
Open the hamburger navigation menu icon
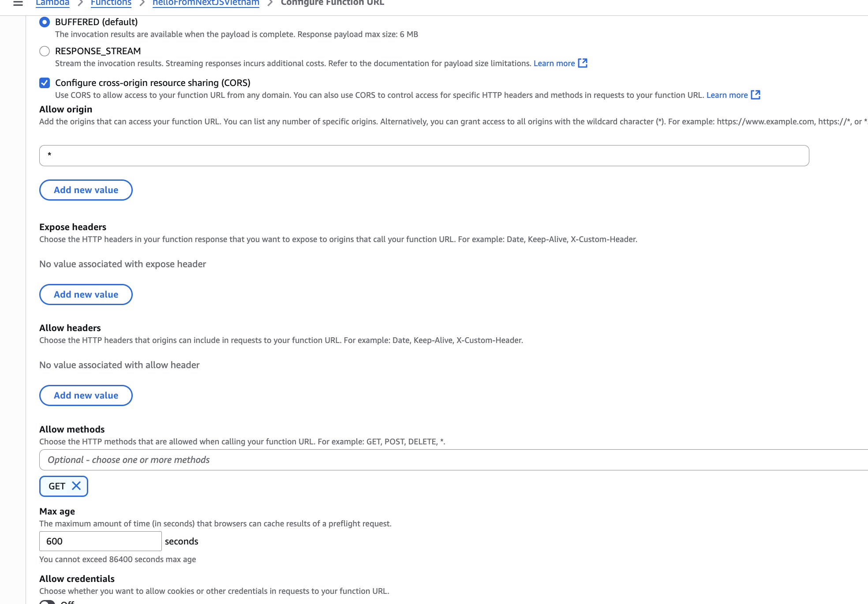click(x=18, y=3)
